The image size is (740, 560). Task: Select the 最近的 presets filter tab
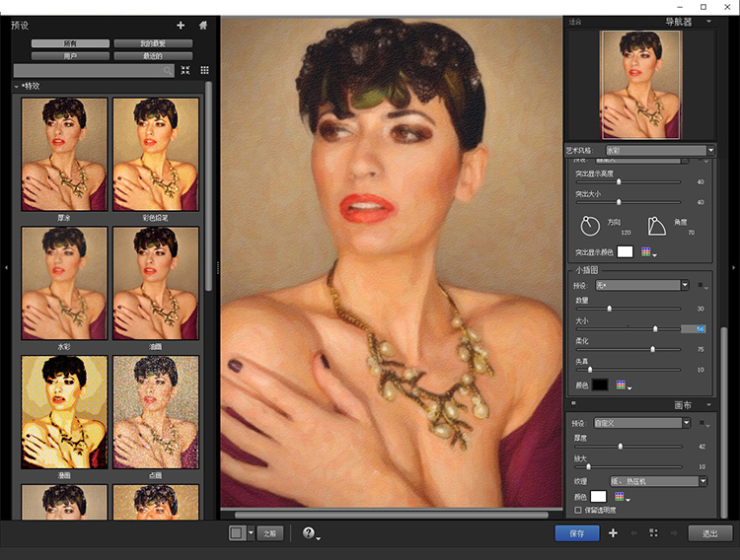click(x=153, y=56)
